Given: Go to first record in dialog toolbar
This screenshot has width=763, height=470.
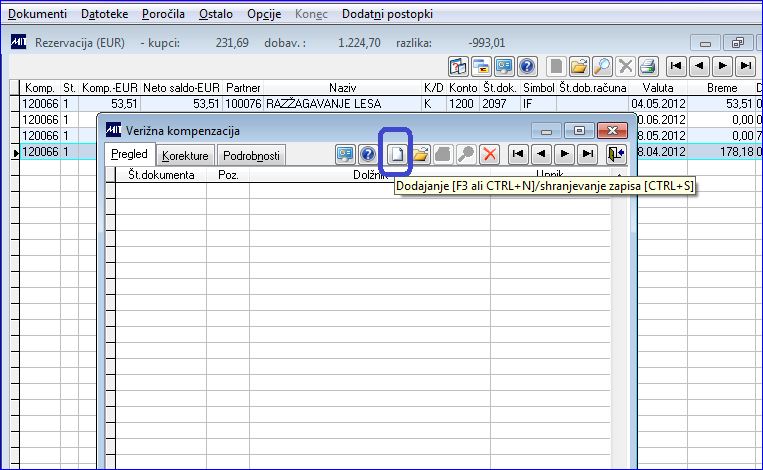Looking at the screenshot, I should point(518,155).
